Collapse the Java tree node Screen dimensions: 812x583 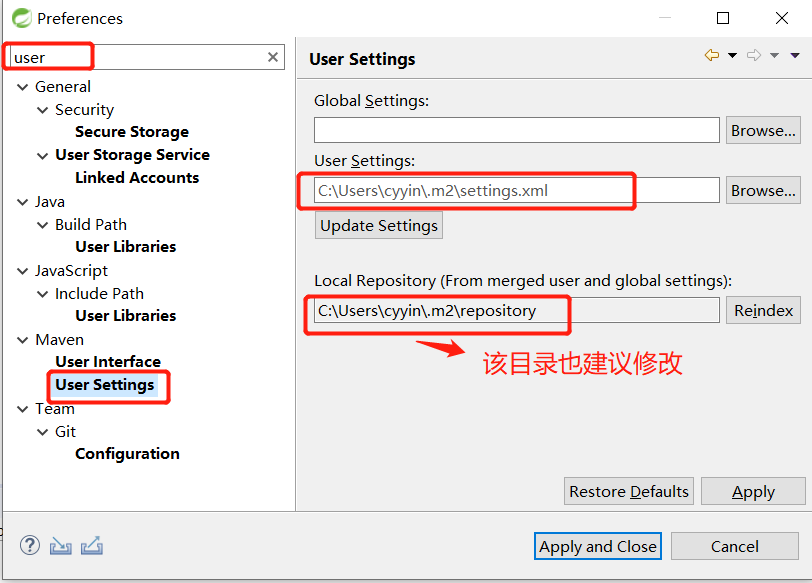[x=22, y=202]
